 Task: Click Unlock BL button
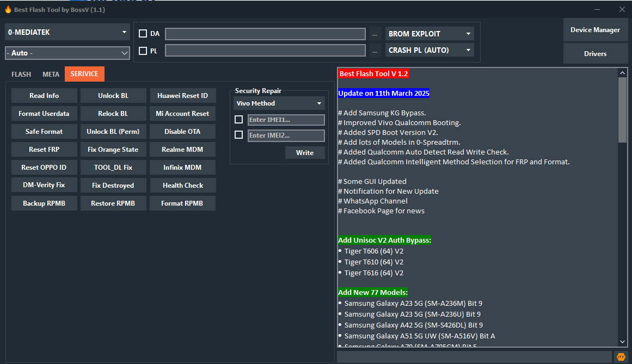(x=113, y=95)
